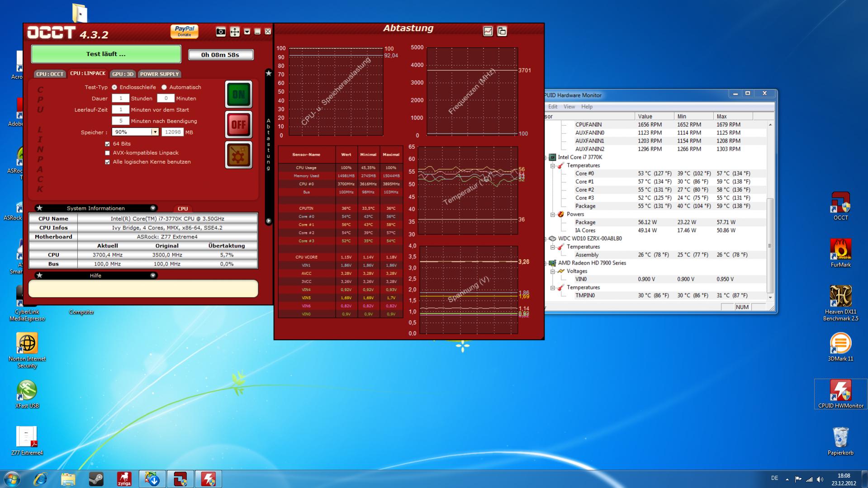
Task: Open the CPUID HWMonitor desktop shortcut
Action: (840, 394)
